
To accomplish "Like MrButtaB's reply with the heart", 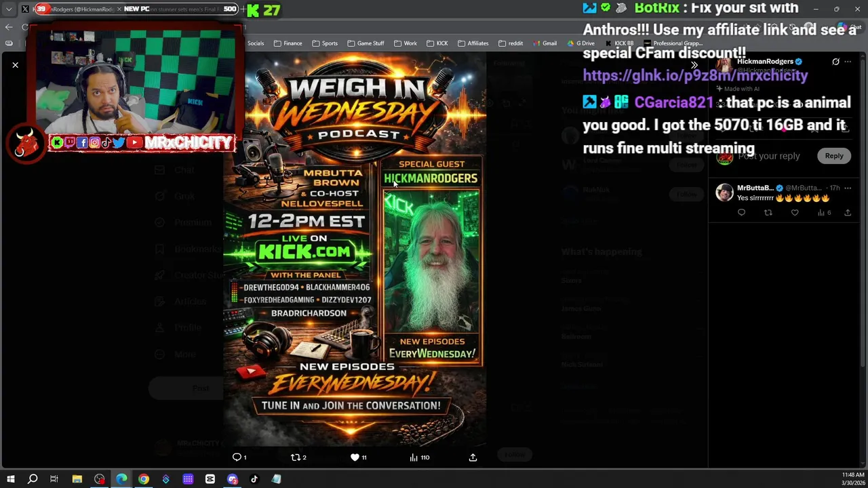I will pos(795,213).
